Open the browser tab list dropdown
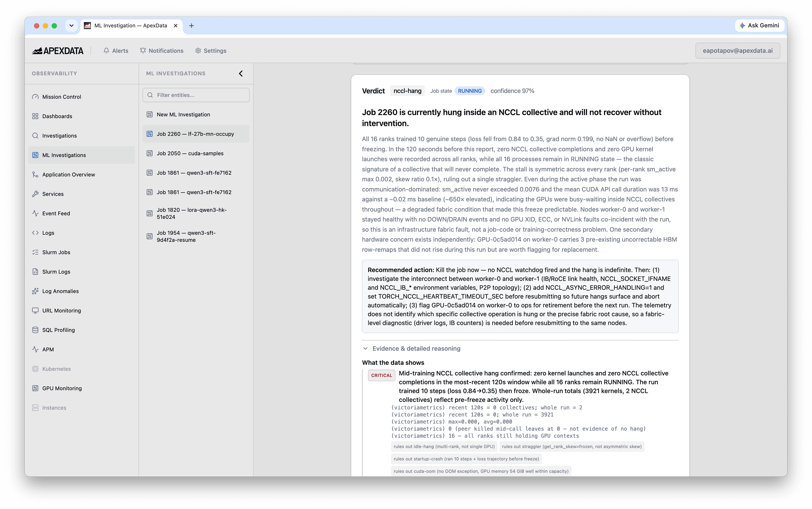Viewport: 812px width, 509px height. click(71, 26)
